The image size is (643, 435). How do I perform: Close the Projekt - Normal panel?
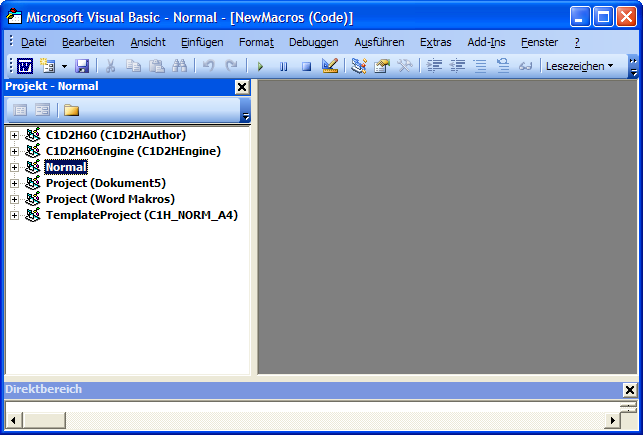pos(241,87)
